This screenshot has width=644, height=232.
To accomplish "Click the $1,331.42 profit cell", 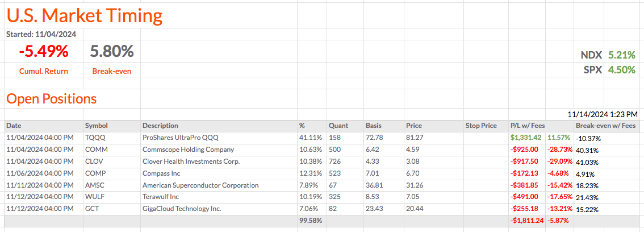I will (525, 138).
